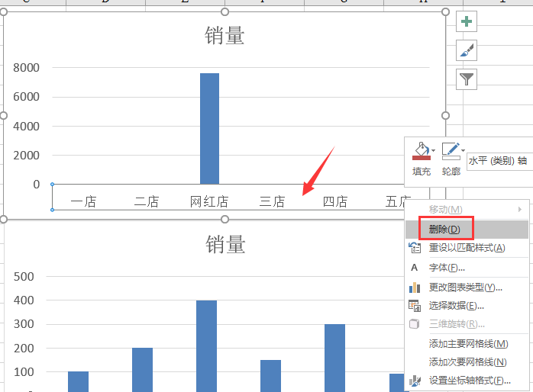Click the change chart type bar icon
Image resolution: width=533 pixels, height=392 pixels.
coord(415,288)
